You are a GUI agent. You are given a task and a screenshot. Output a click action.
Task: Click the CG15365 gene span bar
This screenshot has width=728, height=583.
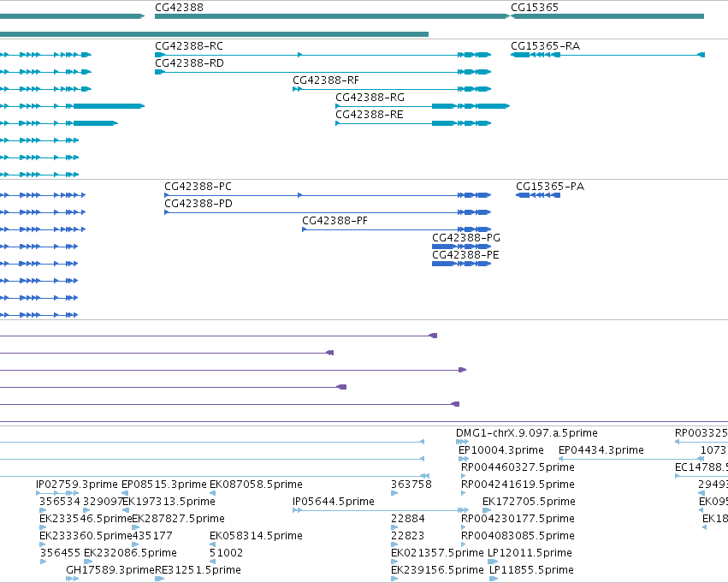tap(607, 16)
